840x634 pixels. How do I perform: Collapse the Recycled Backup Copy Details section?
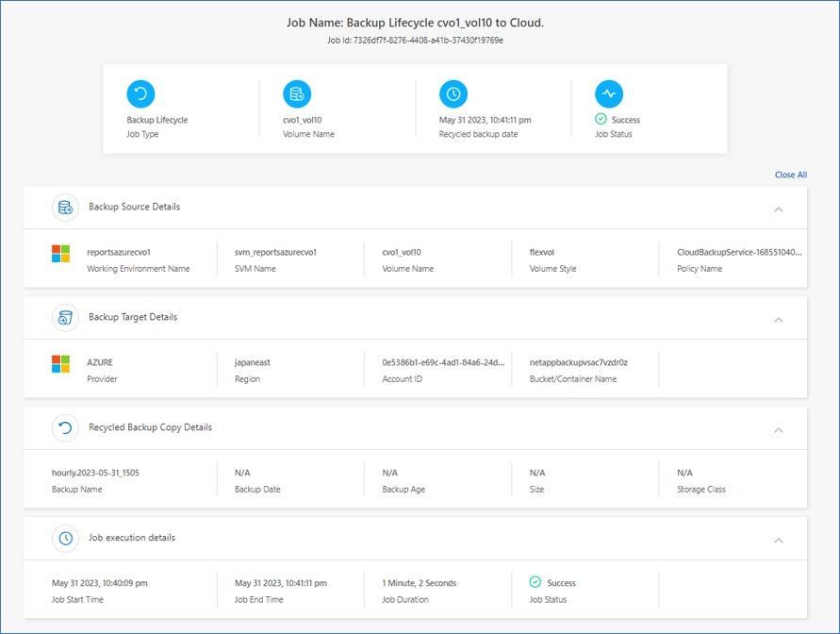pyautogui.click(x=778, y=429)
